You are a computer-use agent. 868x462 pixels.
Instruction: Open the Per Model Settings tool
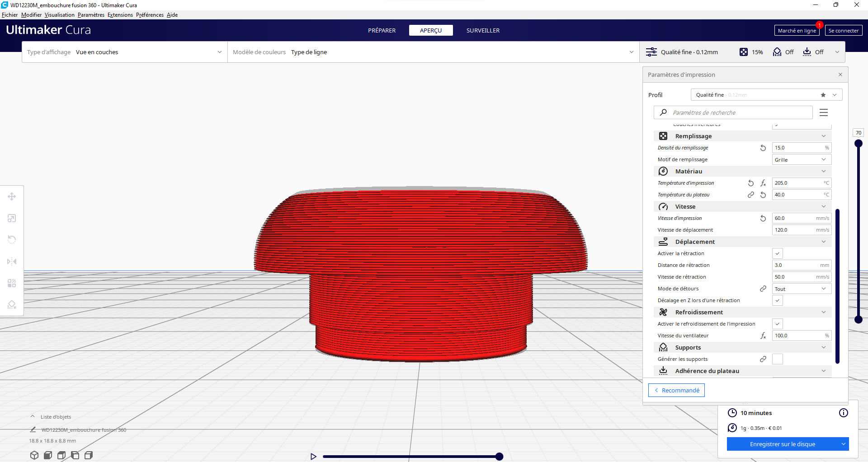point(12,283)
